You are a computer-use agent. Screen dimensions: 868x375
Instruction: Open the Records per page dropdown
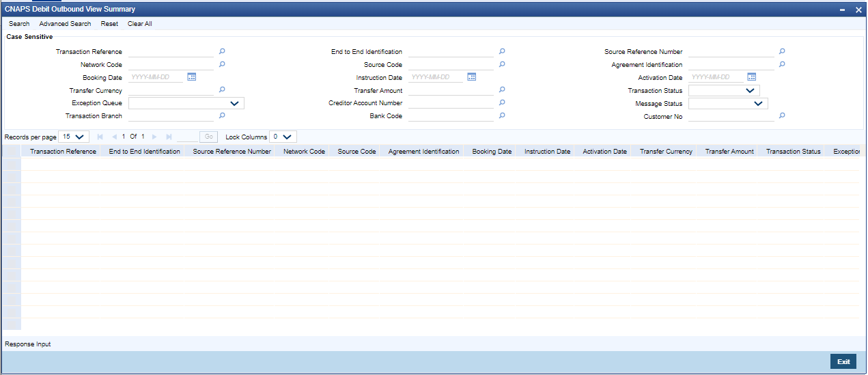pos(74,137)
